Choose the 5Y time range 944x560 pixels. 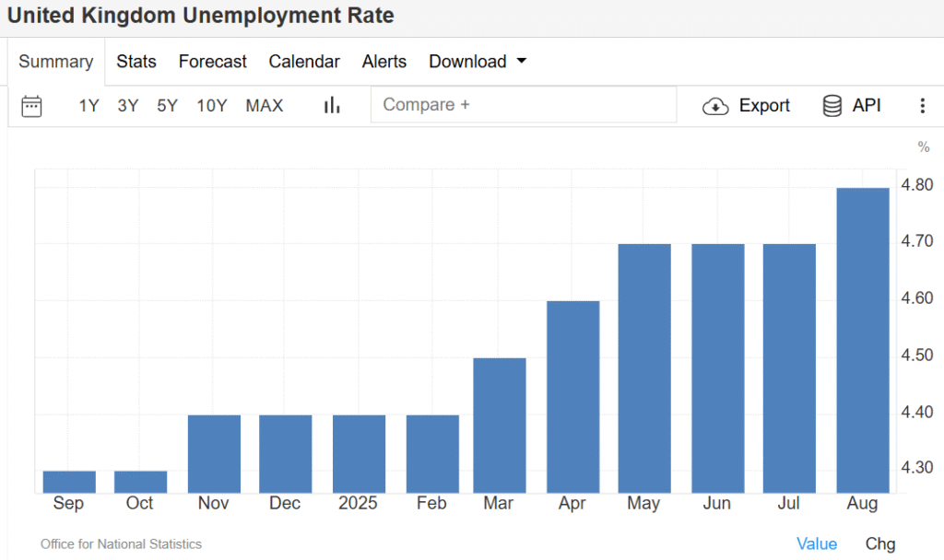click(x=167, y=106)
